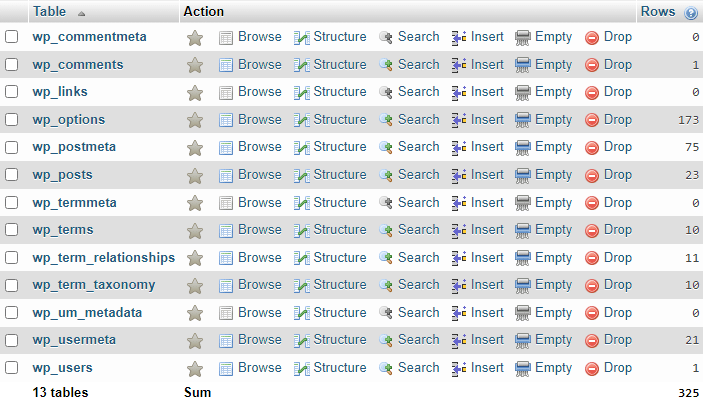
Task: Click the Empty icon for wp_usermeta
Action: coord(523,340)
